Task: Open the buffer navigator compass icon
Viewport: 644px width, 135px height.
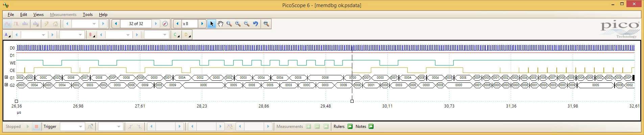Action: pyautogui.click(x=165, y=24)
